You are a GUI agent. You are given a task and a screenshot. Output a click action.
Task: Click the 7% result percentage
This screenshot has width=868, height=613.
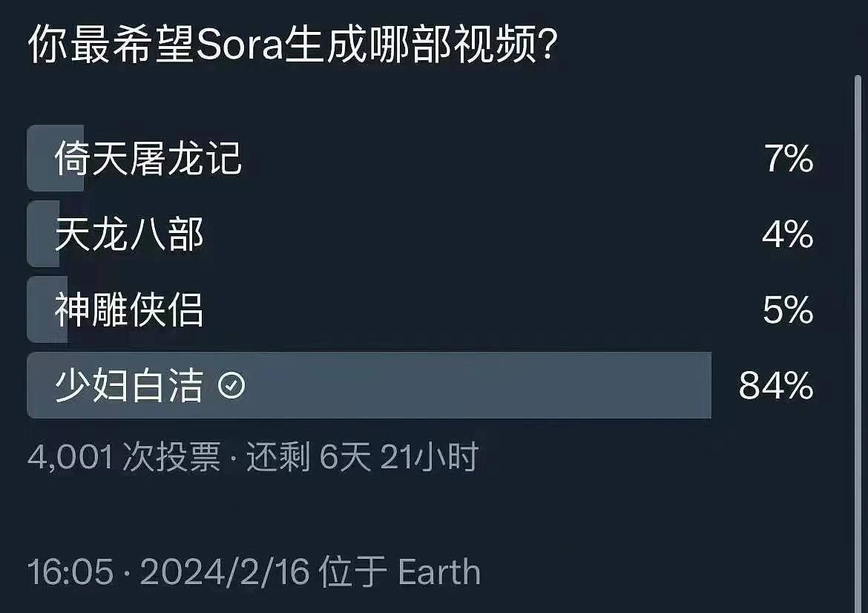coord(789,160)
